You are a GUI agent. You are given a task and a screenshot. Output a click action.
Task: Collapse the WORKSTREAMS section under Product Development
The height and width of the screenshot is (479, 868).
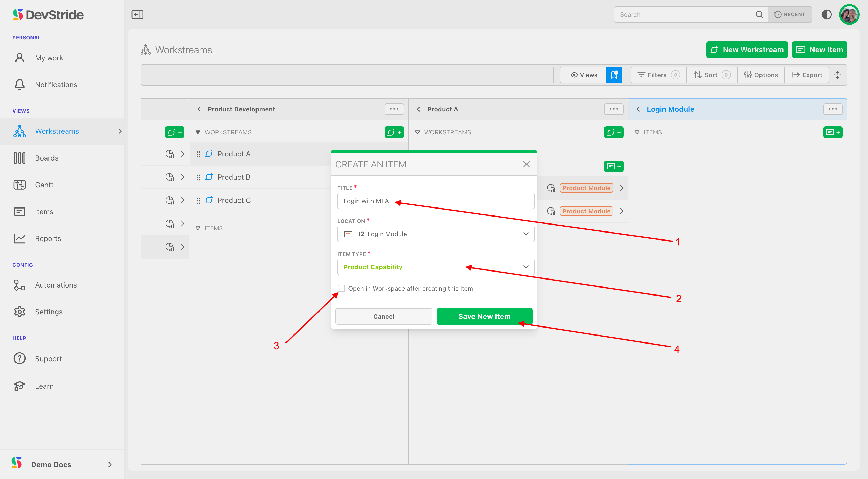198,132
